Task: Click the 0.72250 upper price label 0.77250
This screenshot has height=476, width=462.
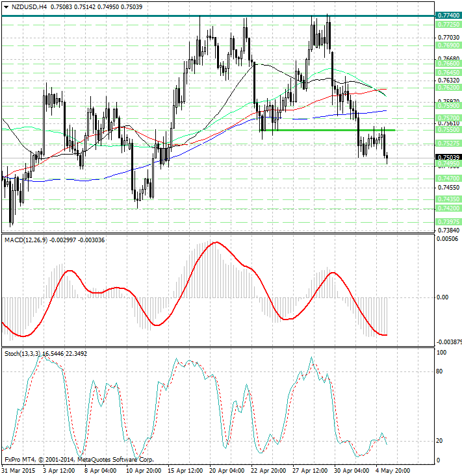Action: 448,24
